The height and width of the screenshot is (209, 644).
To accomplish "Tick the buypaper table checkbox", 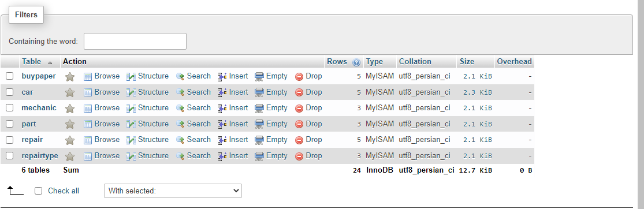I will 9,76.
